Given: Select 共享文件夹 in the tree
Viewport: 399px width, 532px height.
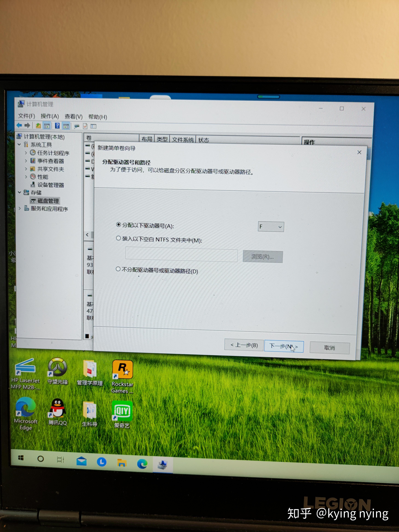Looking at the screenshot, I should point(51,169).
